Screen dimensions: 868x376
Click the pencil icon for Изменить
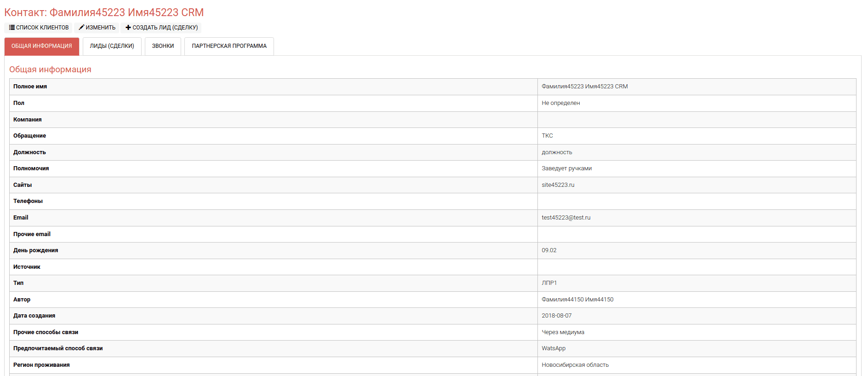pyautogui.click(x=81, y=28)
